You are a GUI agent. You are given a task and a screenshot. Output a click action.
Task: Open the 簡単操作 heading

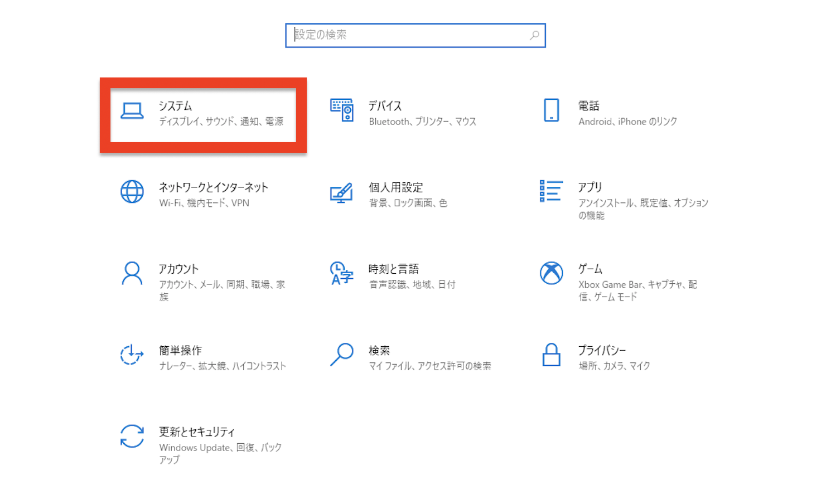180,350
